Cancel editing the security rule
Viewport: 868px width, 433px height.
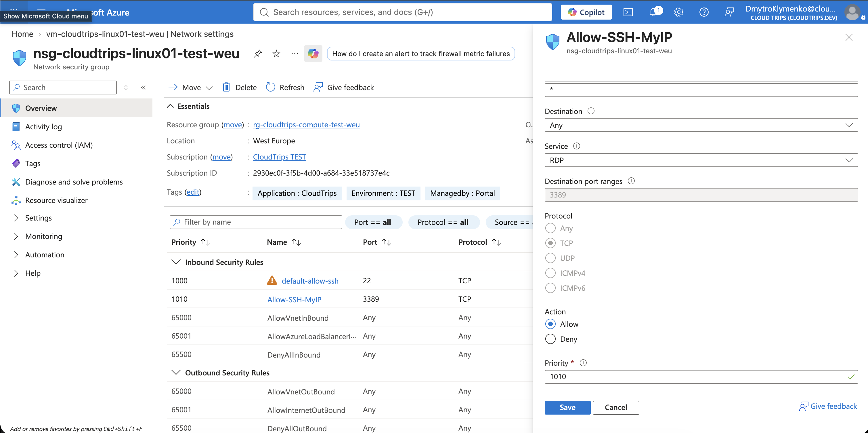[615, 407]
